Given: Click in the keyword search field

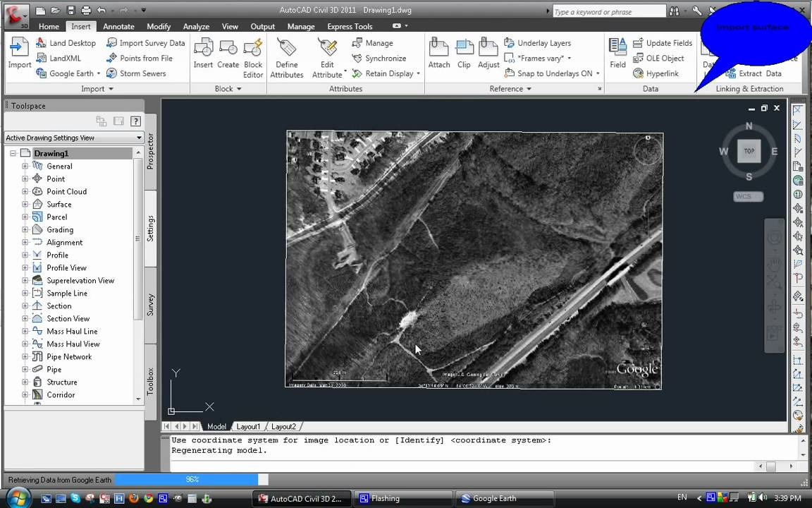Looking at the screenshot, I should pyautogui.click(x=609, y=11).
